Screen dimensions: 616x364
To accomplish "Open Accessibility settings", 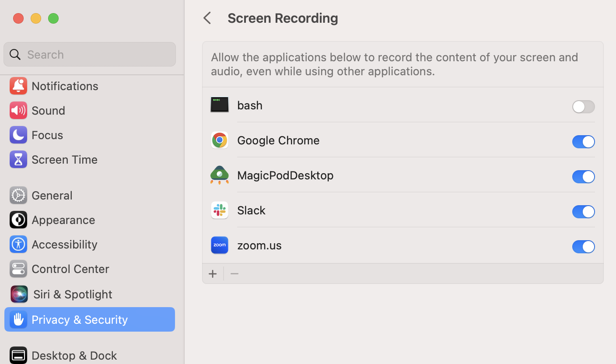I will point(90,244).
